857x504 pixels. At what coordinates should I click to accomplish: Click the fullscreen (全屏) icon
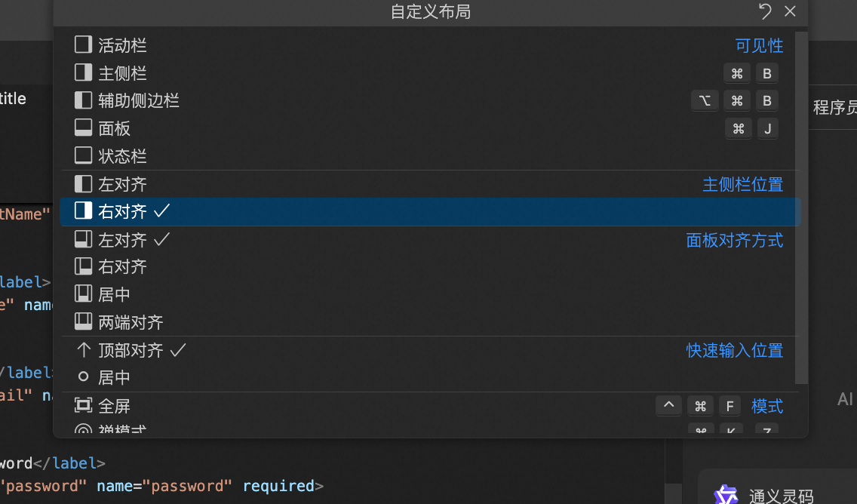83,406
